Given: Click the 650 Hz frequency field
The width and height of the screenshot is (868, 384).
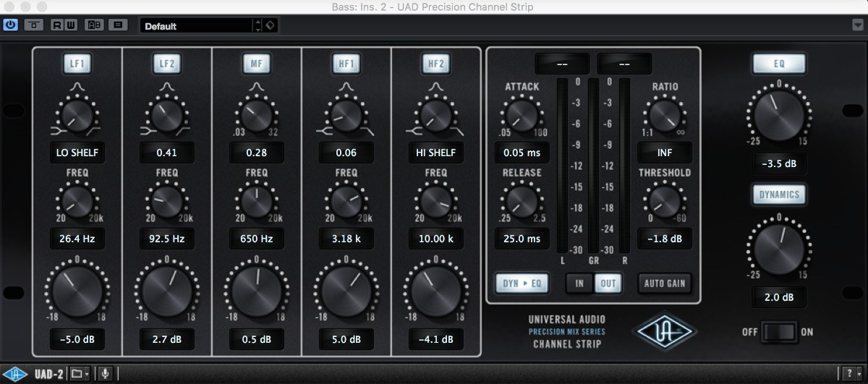Looking at the screenshot, I should [257, 238].
